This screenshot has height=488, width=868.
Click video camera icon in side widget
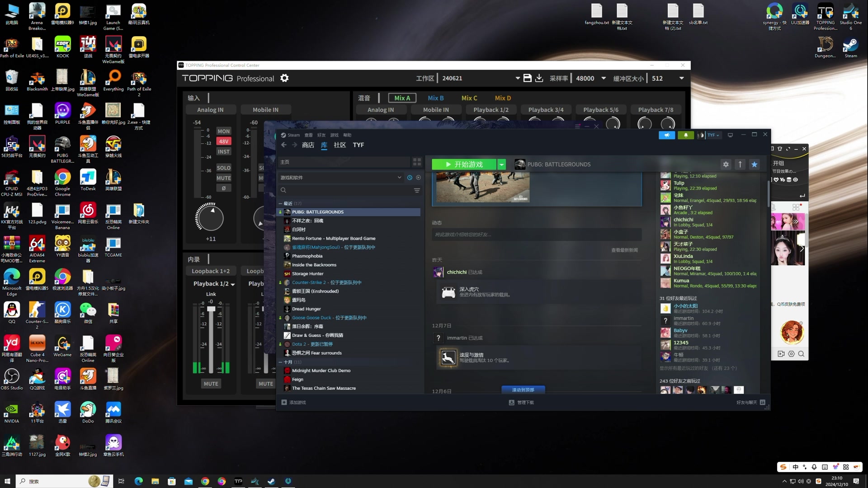[781, 354]
